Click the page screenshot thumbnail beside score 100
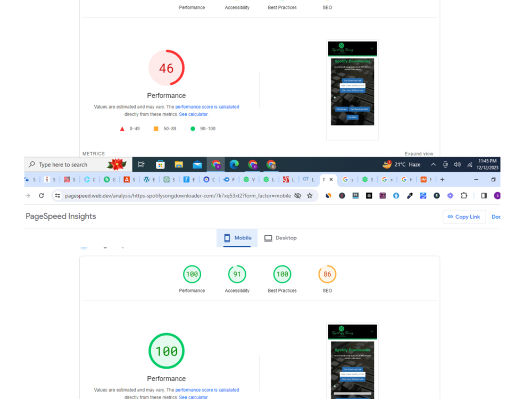The height and width of the screenshot is (399, 532). [x=353, y=361]
